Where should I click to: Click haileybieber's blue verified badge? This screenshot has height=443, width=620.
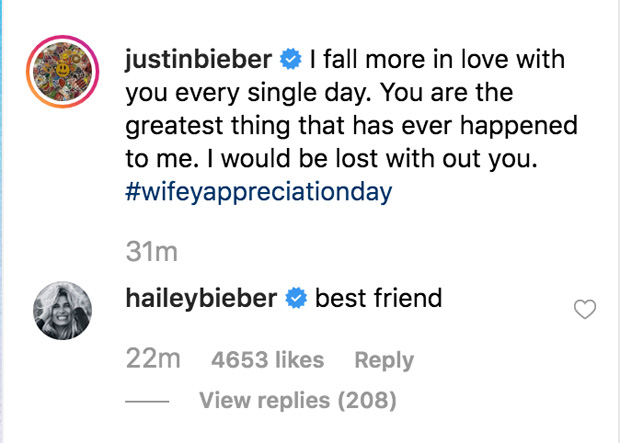pyautogui.click(x=295, y=299)
